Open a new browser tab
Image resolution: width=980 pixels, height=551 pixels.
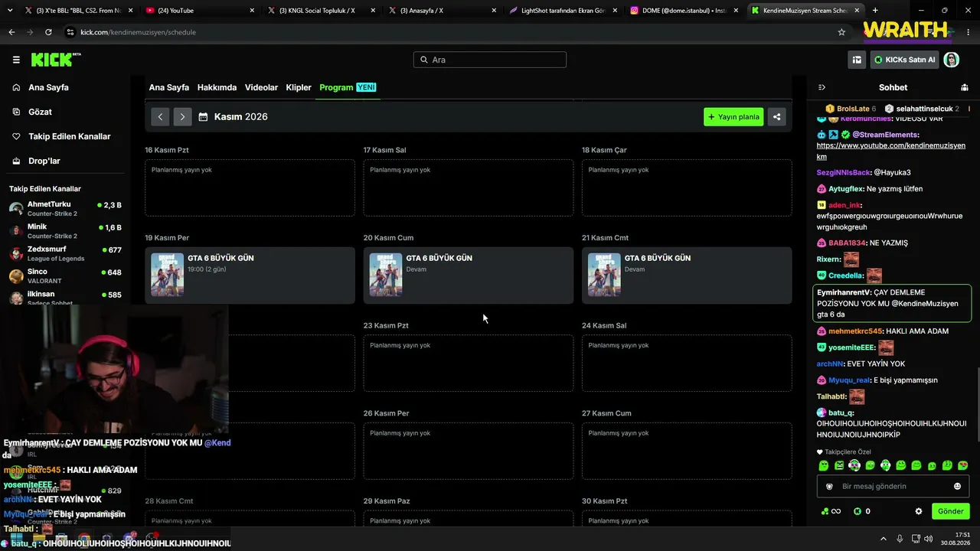(x=875, y=11)
